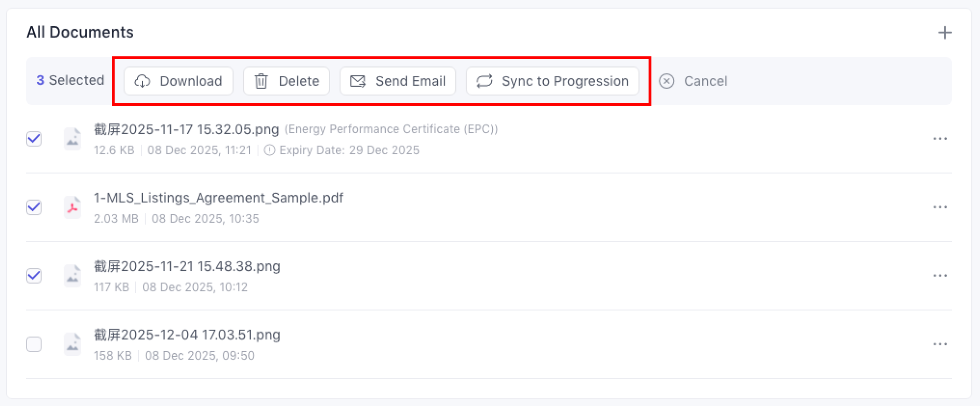Open the 1-MLS_Listings_Agreement_Sample.pdf file name

click(x=218, y=198)
